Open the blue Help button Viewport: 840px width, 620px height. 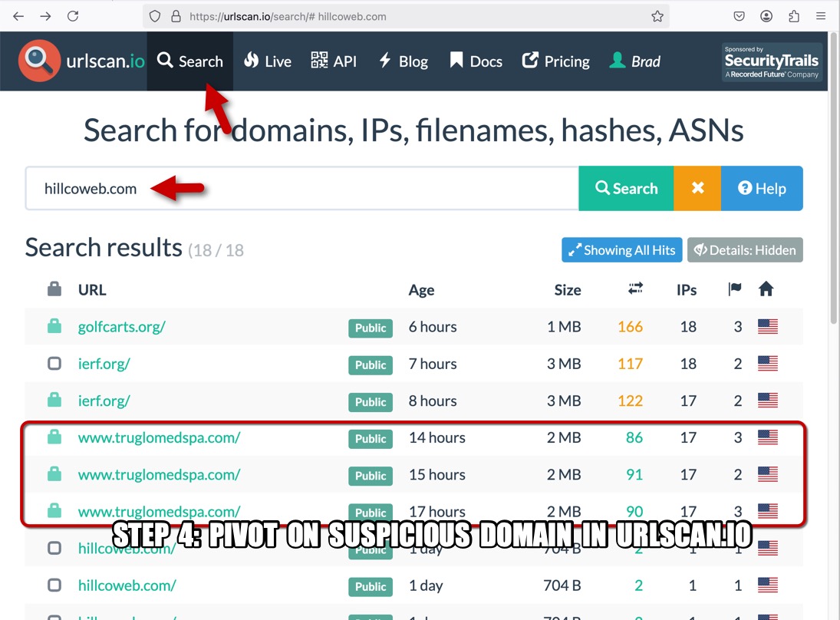point(762,188)
